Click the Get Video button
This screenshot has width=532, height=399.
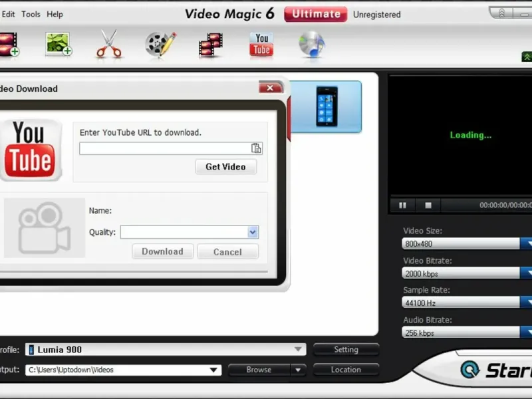click(225, 167)
